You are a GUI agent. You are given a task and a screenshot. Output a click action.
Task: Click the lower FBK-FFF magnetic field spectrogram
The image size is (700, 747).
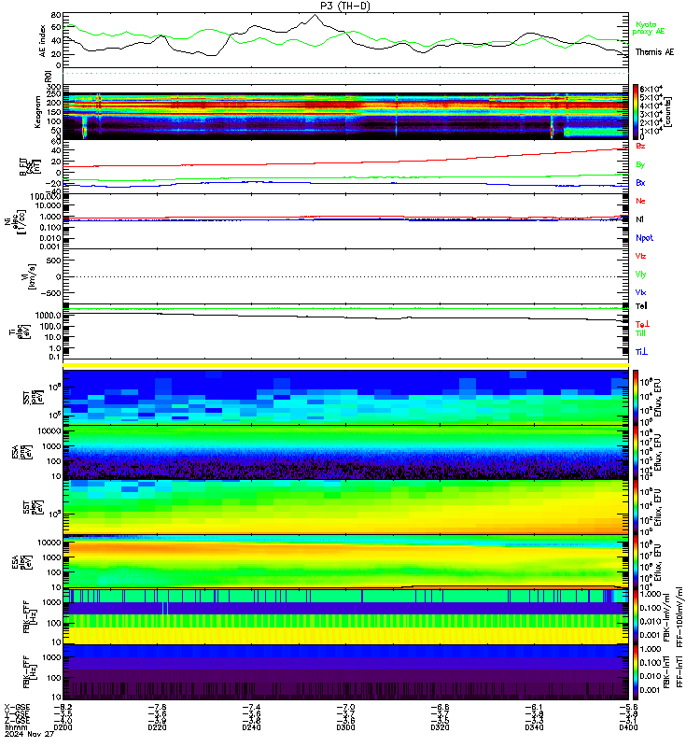[345, 671]
